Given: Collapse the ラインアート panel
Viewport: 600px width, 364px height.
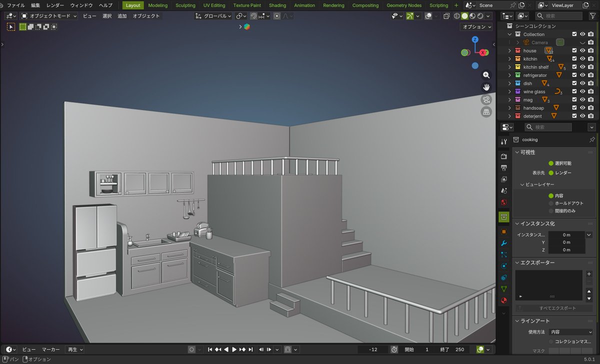Looking at the screenshot, I should [x=517, y=321].
